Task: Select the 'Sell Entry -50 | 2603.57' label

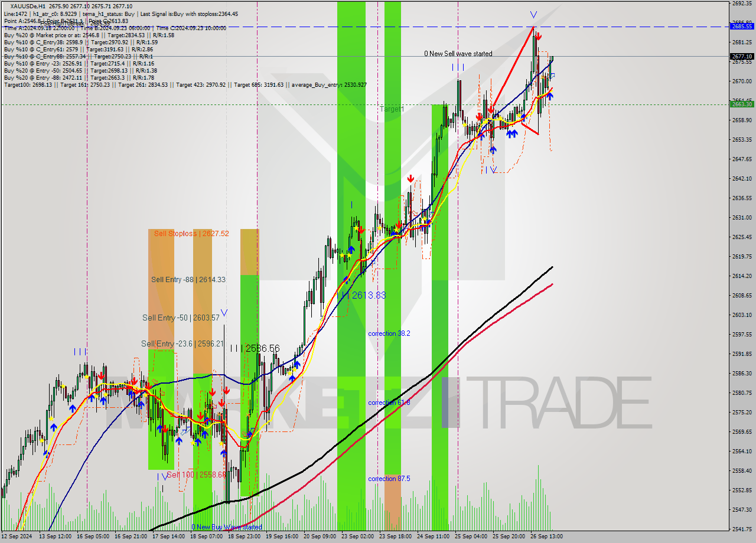Action: point(181,318)
